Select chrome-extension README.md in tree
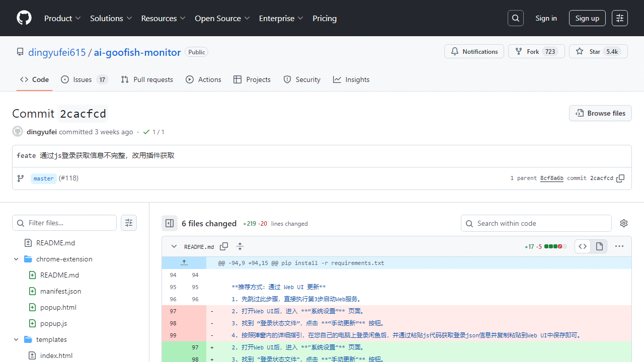This screenshot has width=644, height=362. 59,275
